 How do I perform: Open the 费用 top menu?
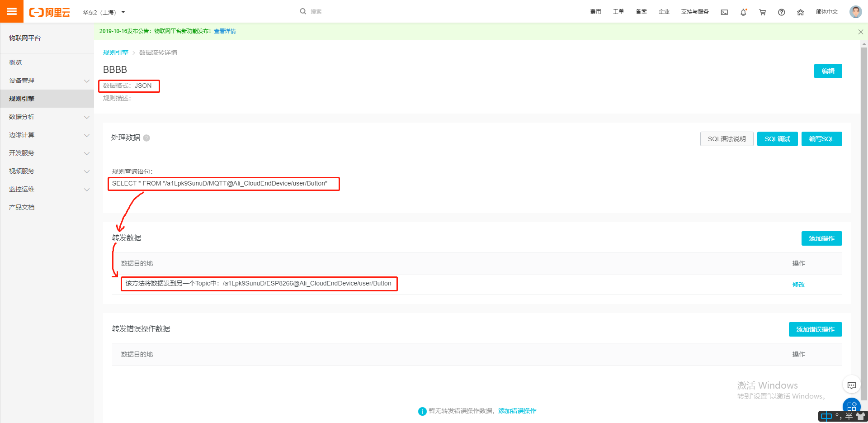(595, 12)
